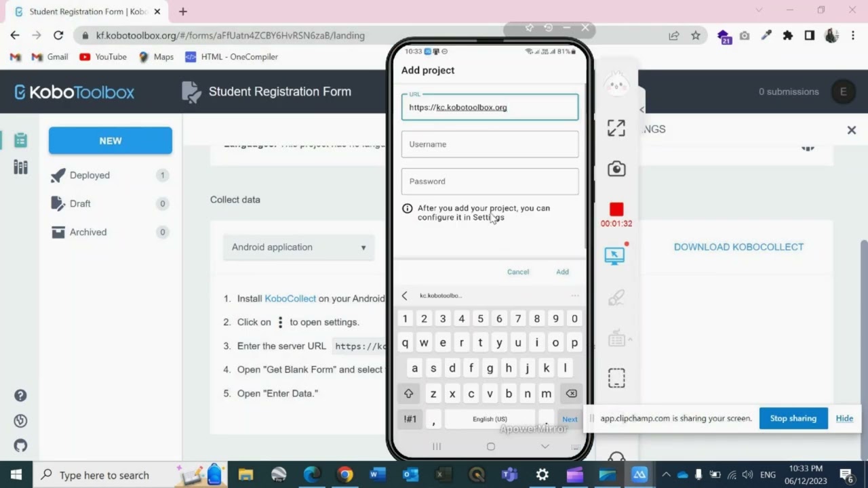
Task: Click the URL field in Add project
Action: pos(490,107)
